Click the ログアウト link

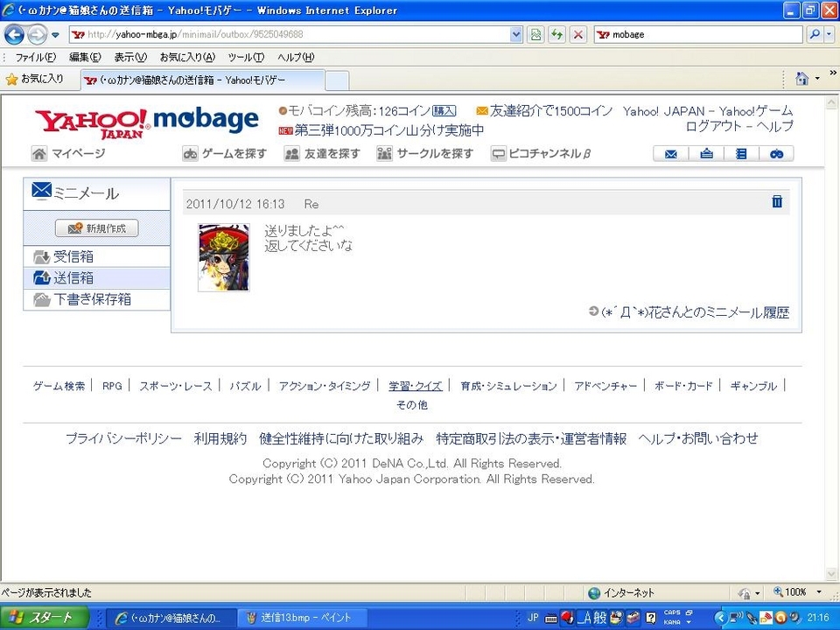point(714,126)
